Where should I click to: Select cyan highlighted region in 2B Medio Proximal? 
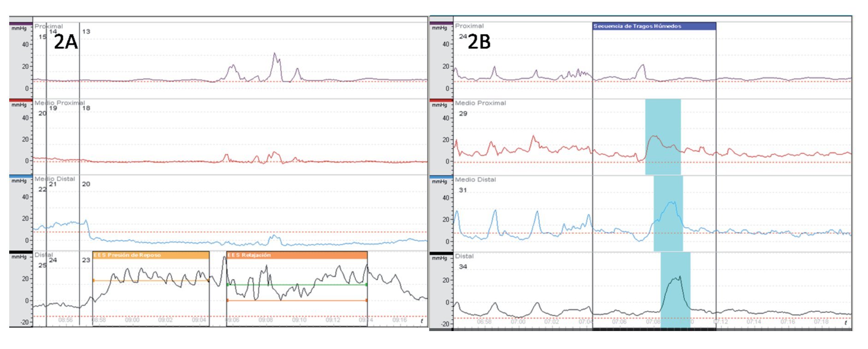pos(663,137)
